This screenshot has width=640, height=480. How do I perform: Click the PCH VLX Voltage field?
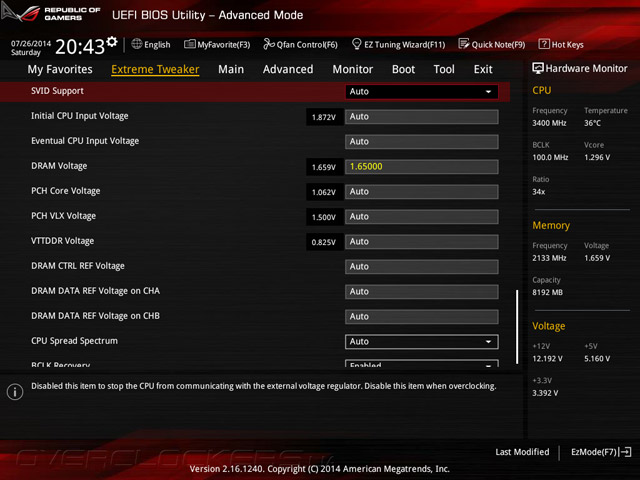[x=422, y=217]
